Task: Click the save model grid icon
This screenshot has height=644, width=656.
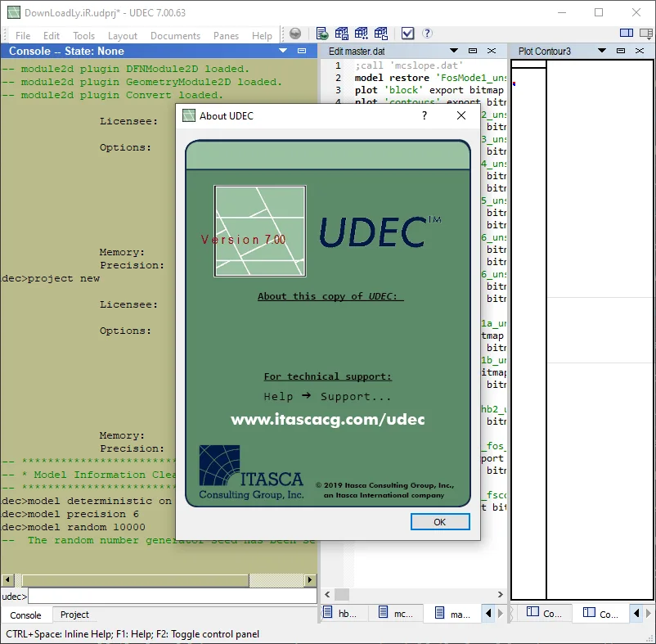Action: [341, 34]
